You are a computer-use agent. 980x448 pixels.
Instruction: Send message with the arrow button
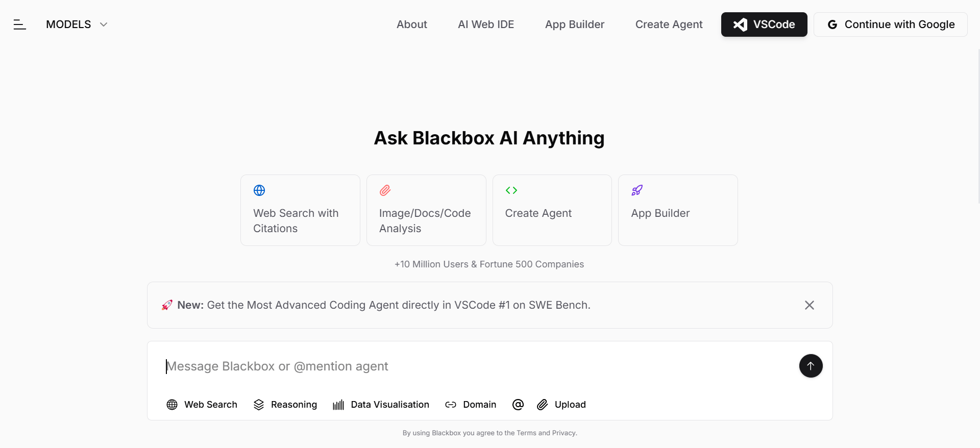[x=811, y=366]
